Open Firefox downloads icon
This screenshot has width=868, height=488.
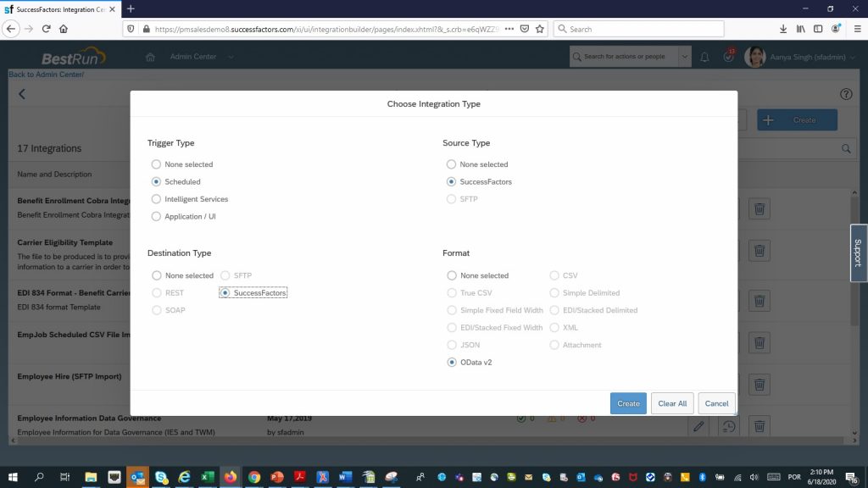782,29
